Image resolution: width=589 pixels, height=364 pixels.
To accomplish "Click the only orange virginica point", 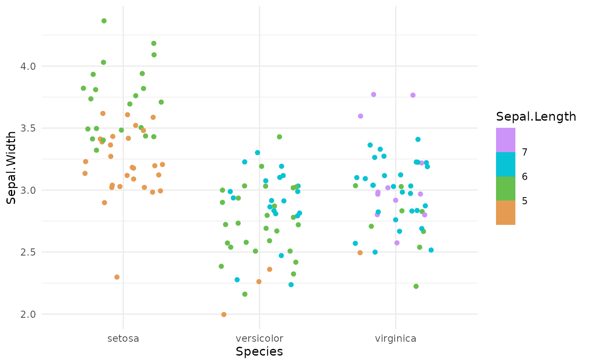I will click(360, 253).
